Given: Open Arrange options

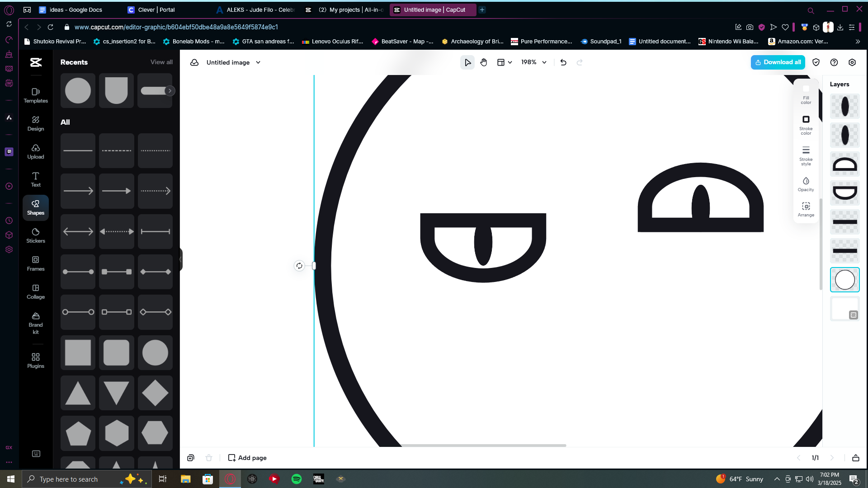Looking at the screenshot, I should (806, 210).
